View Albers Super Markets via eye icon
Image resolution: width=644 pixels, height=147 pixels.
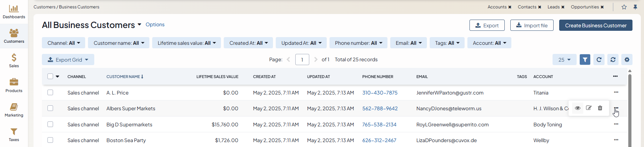point(578,108)
